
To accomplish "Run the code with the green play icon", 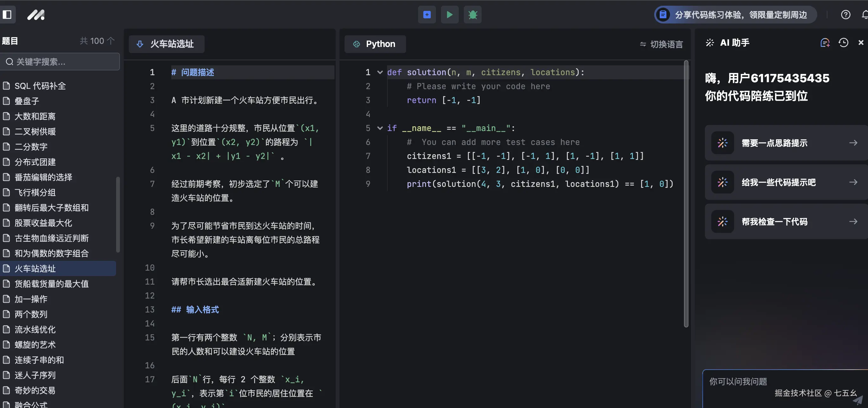I will 450,15.
